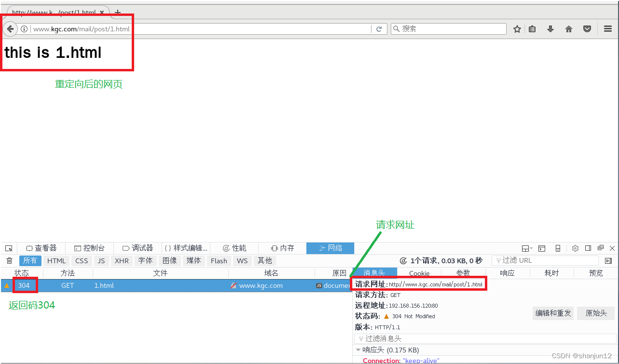
Task: Enable the JS requests filter
Action: click(101, 260)
